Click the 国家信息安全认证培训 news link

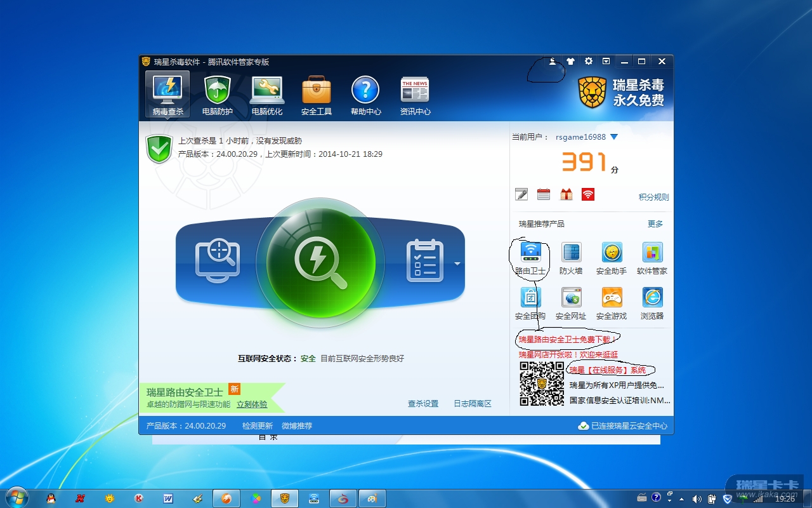620,401
